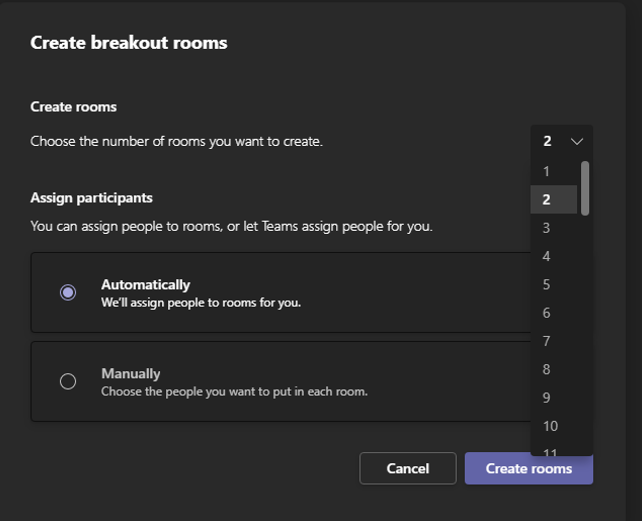Select the Automatically radio button
642x521 pixels.
(68, 292)
